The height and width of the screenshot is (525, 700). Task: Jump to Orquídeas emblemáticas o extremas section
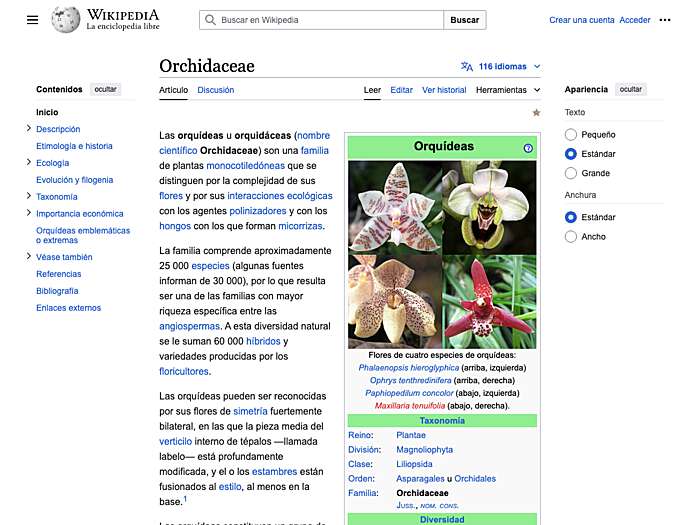[x=83, y=235]
